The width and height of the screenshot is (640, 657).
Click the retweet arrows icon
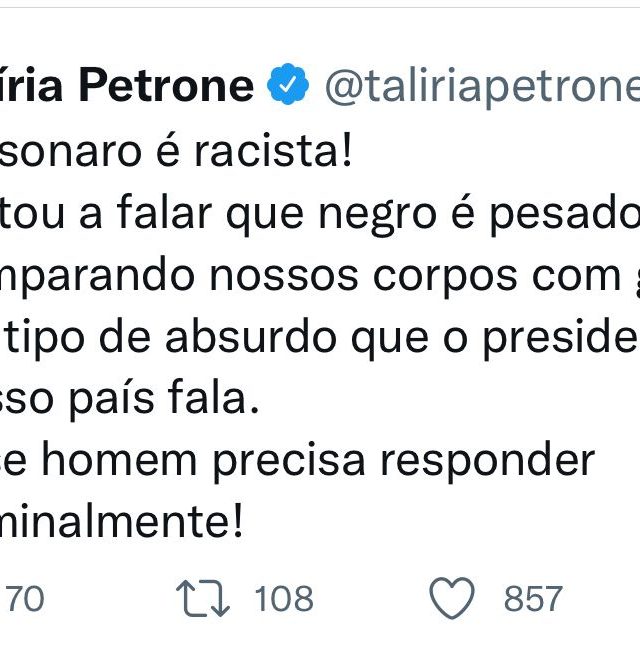tap(203, 598)
